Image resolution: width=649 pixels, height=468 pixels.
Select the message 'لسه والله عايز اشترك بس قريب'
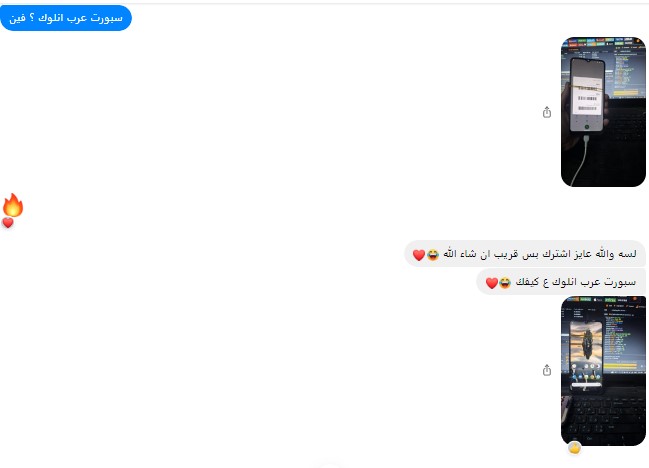[525, 254]
